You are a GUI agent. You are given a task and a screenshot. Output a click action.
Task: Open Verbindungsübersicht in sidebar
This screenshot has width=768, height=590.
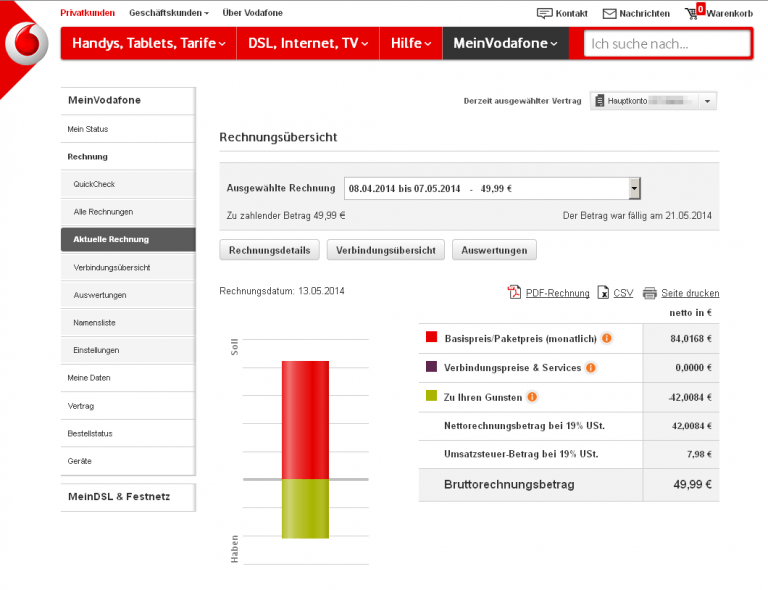128,267
